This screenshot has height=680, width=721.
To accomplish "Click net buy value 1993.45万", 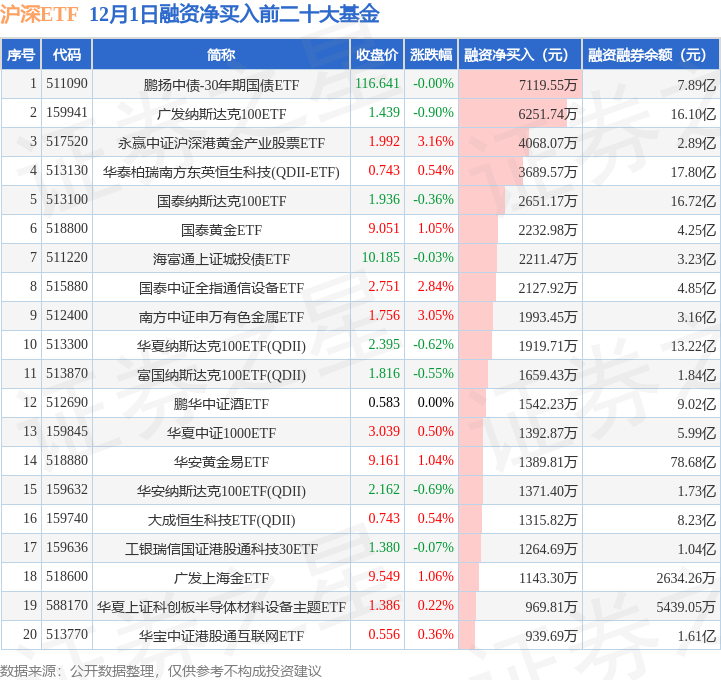I will [x=548, y=317].
